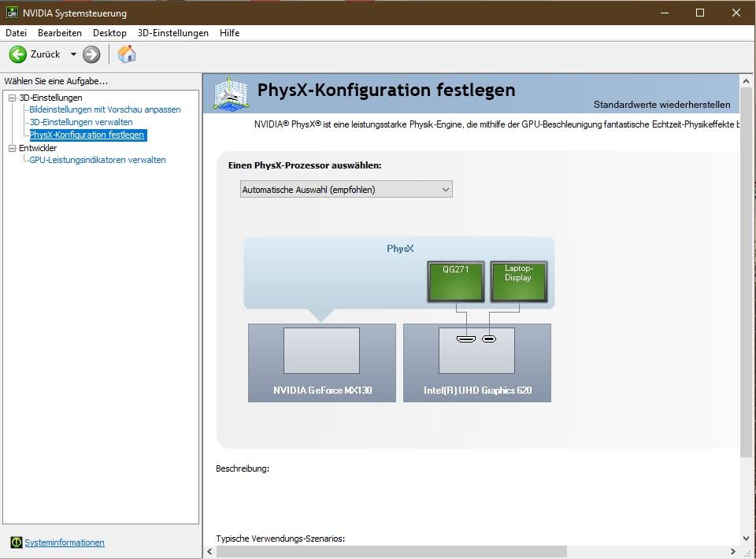Open 3D-Einstellungen verwalten
The image size is (756, 559).
81,122
